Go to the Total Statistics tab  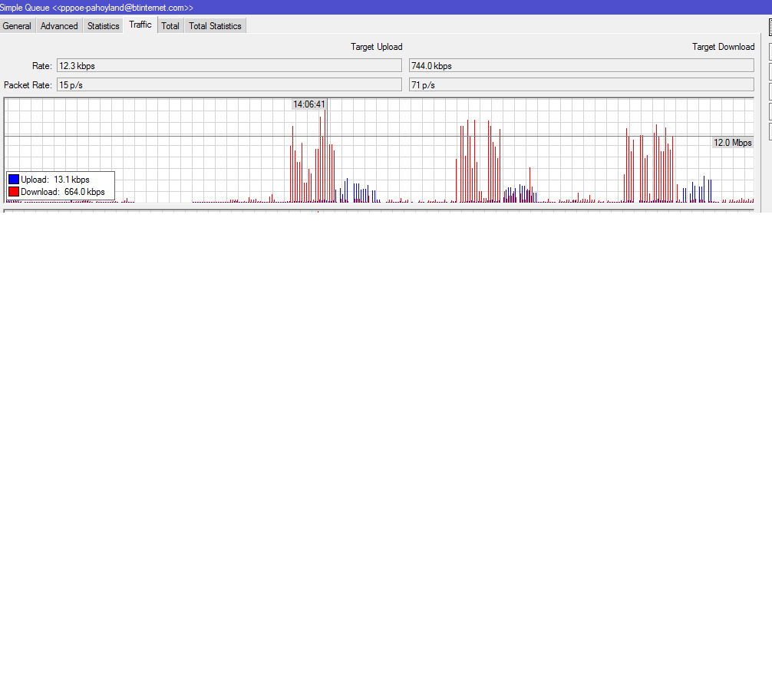click(x=215, y=26)
